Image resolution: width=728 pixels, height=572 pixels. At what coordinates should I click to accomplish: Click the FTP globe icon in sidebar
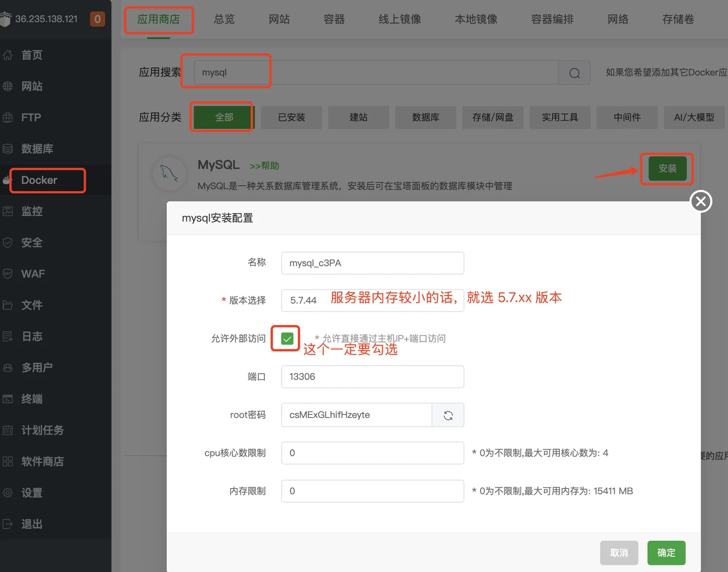coord(8,118)
